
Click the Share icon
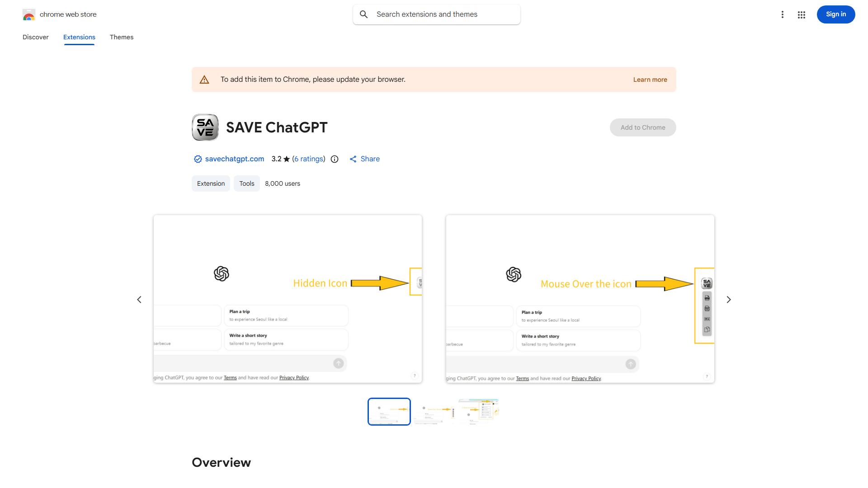point(353,159)
